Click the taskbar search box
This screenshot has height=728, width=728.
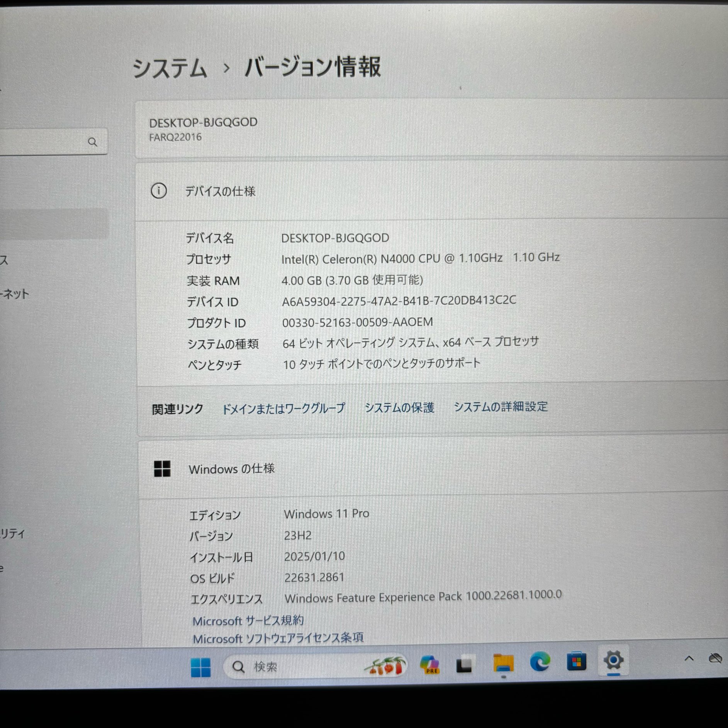(316, 666)
